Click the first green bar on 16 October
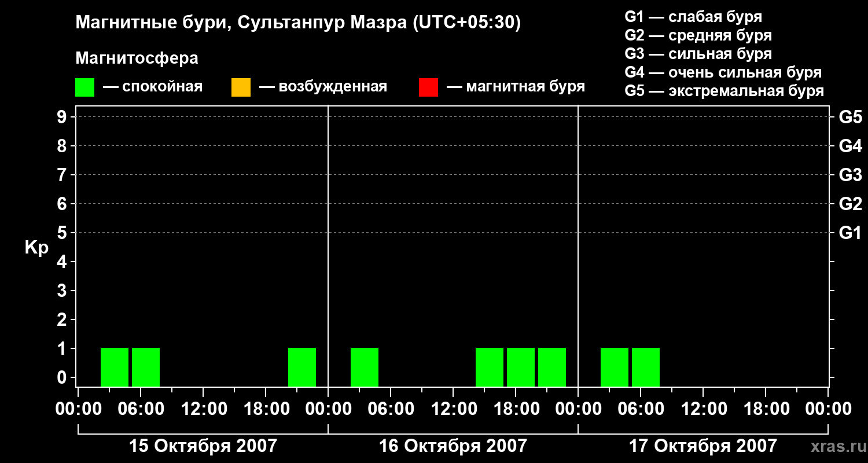868x463 pixels. [x=365, y=367]
